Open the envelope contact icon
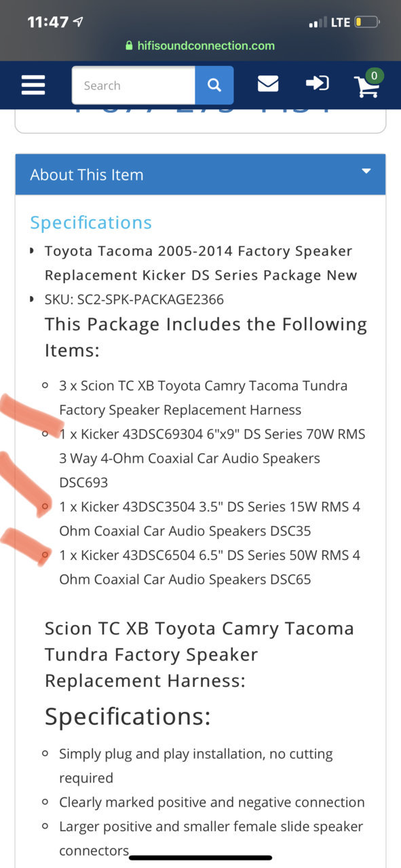The image size is (401, 868). coord(268,83)
